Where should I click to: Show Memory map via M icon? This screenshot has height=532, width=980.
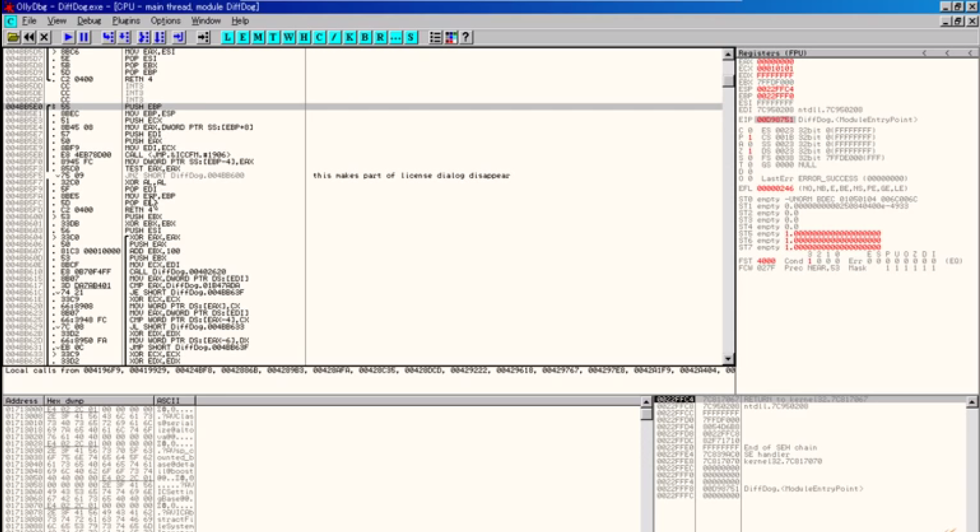pos(258,37)
